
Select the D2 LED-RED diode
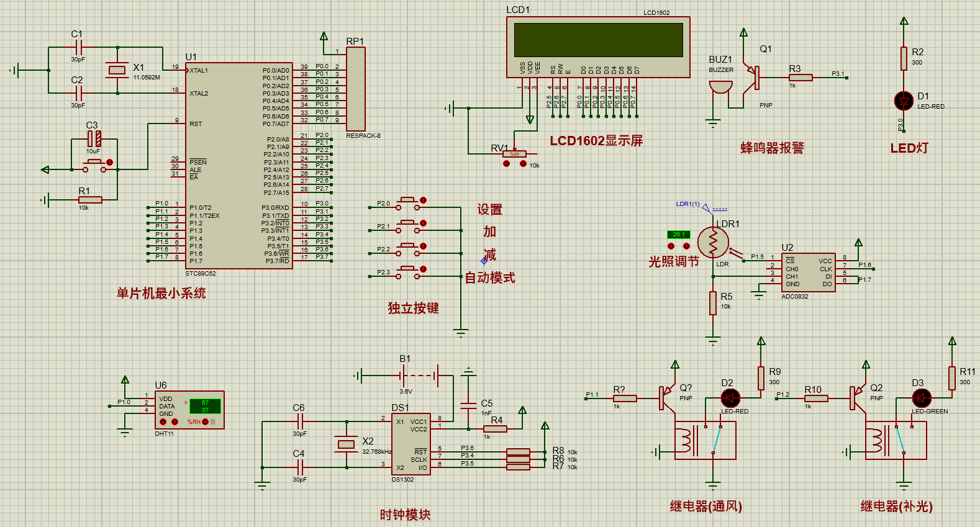[x=730, y=398]
